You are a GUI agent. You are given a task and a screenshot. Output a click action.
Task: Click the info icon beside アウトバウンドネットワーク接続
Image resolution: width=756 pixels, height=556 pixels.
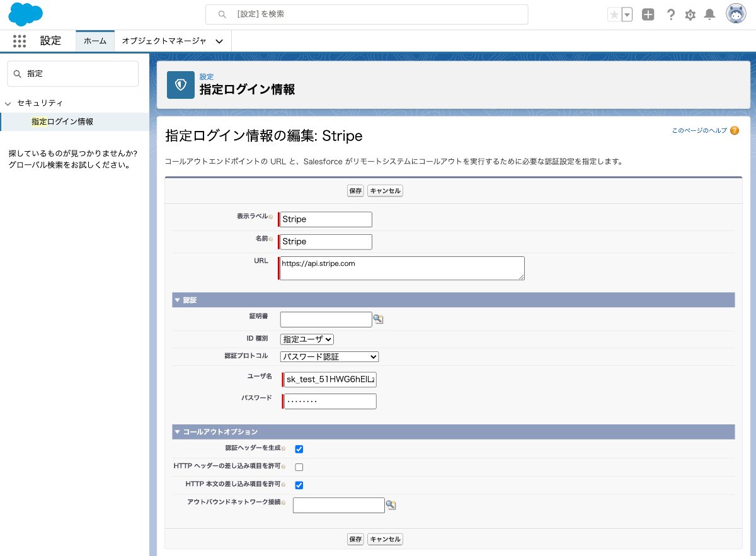[x=283, y=502]
